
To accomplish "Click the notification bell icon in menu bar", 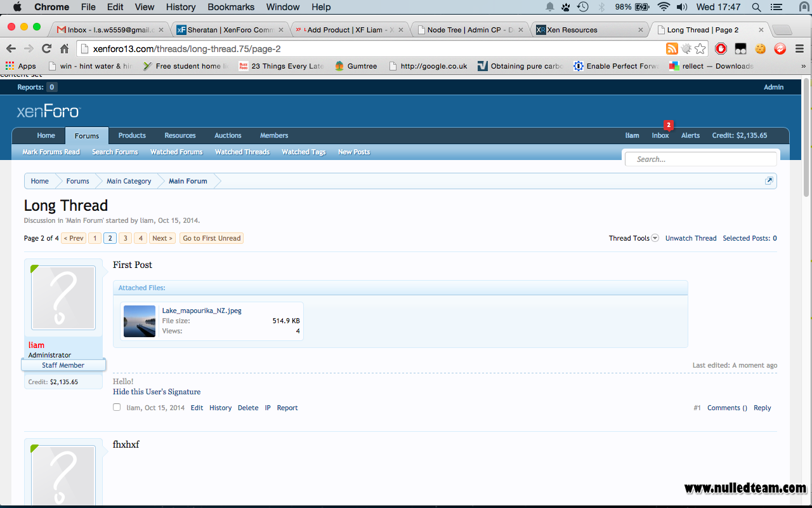I will click(x=549, y=7).
